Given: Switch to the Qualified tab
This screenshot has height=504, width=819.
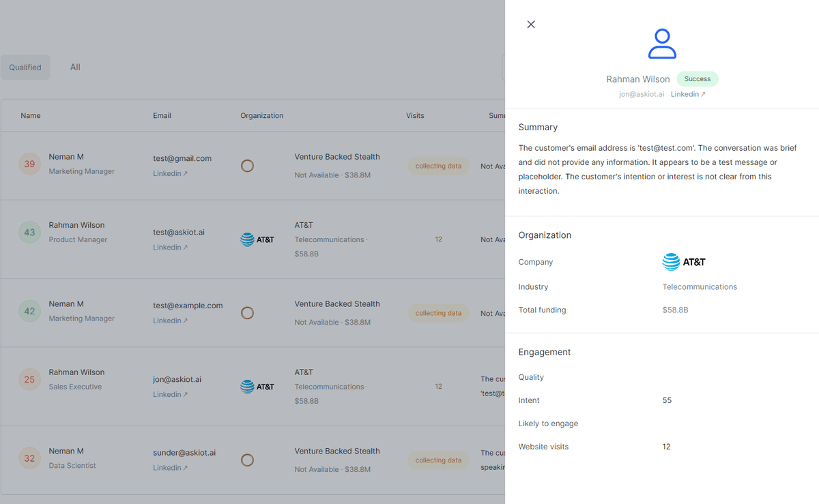Looking at the screenshot, I should (x=25, y=68).
